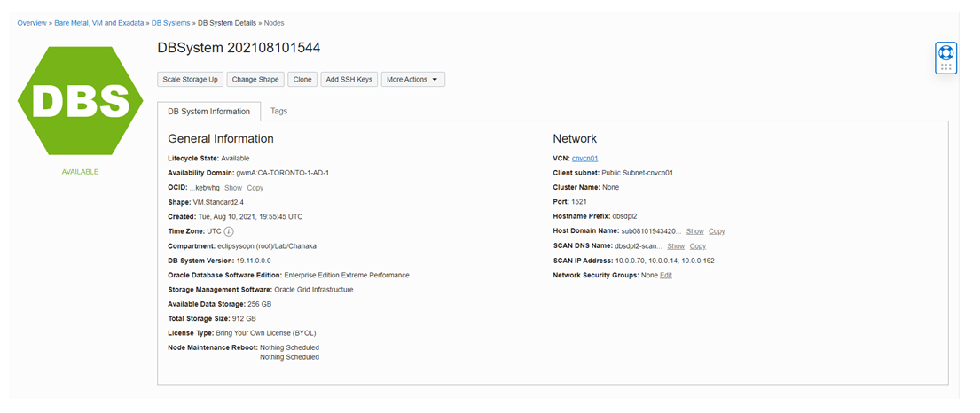This screenshot has height=413, width=980.
Task: Open Bare Metal, VM and Exadata breadcrumb
Action: point(98,23)
